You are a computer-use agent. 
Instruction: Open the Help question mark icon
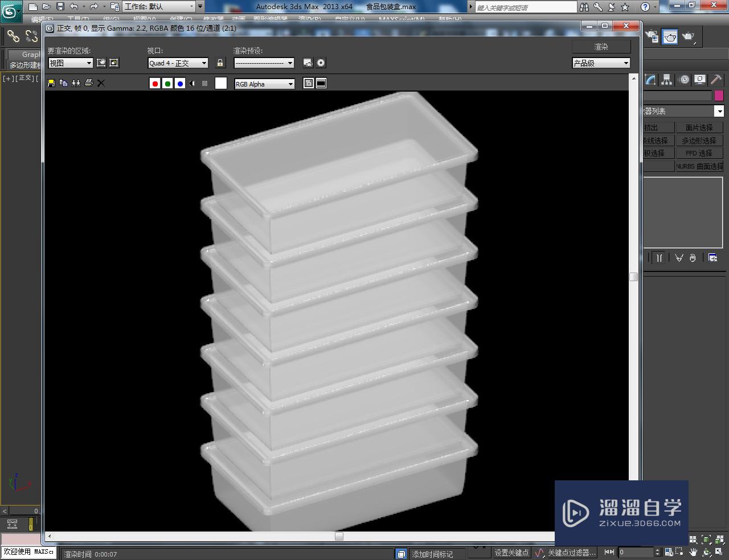645,7
